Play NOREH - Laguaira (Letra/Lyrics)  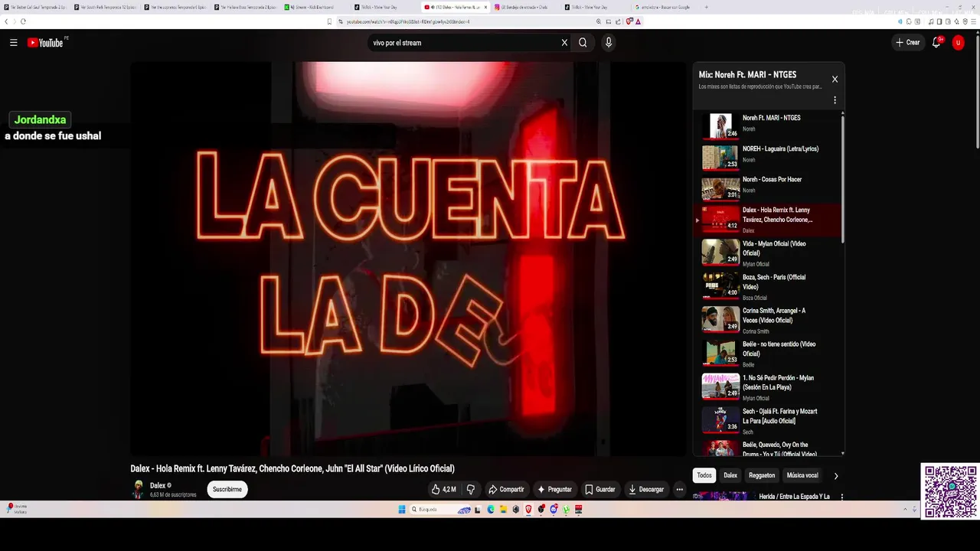click(766, 156)
